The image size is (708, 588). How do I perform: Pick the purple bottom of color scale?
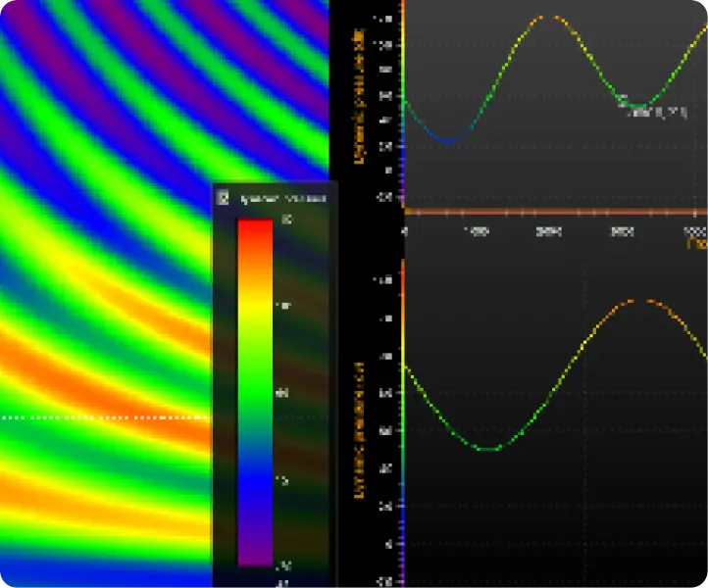point(255,556)
